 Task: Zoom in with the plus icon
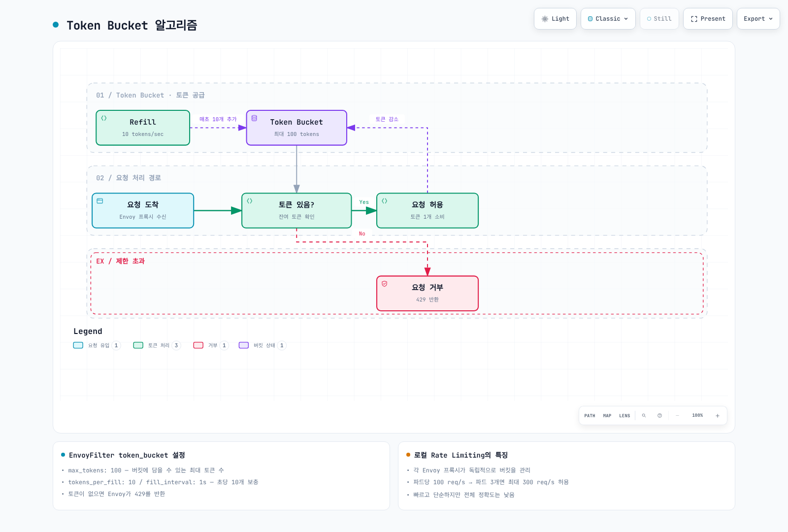pos(718,416)
